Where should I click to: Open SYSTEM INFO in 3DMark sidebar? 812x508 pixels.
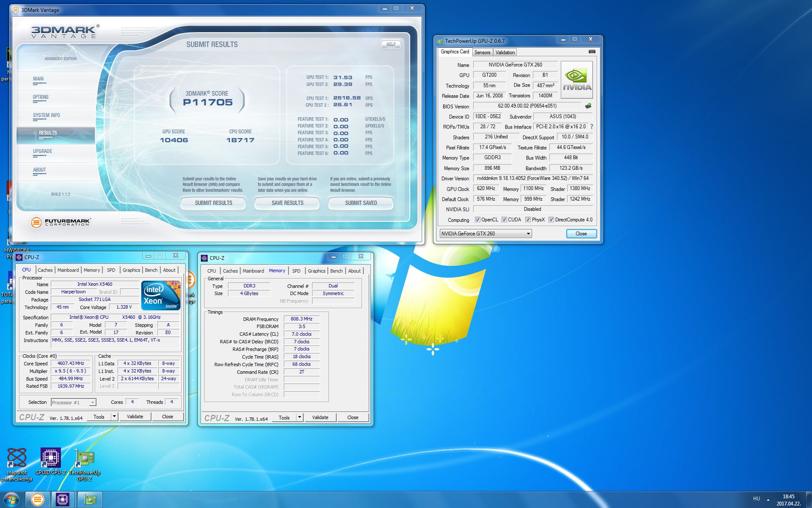click(47, 115)
